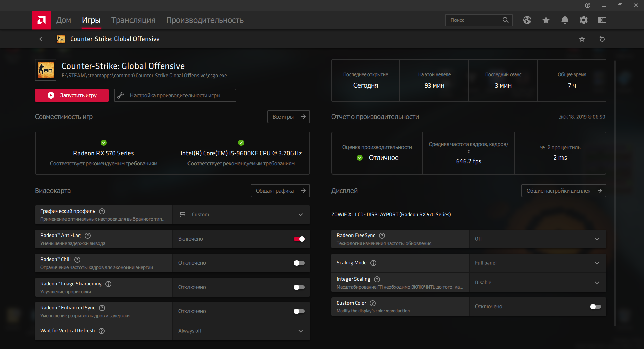This screenshot has height=349, width=644.
Task: Click the ZOWIE XL LCD display name
Action: 391,215
